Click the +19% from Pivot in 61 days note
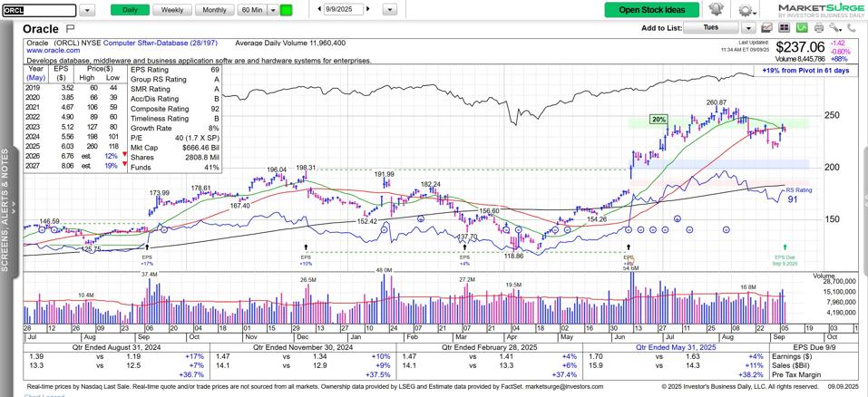 pos(805,71)
